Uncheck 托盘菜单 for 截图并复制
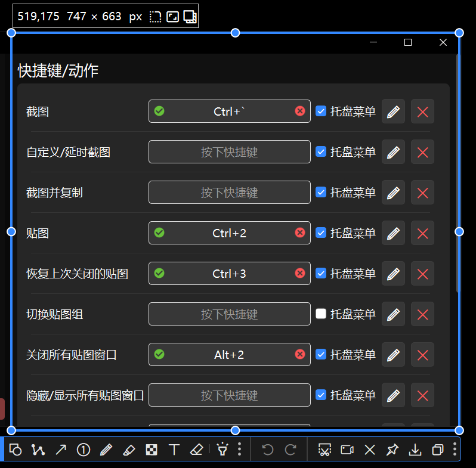The width and height of the screenshot is (476, 468). tap(321, 192)
